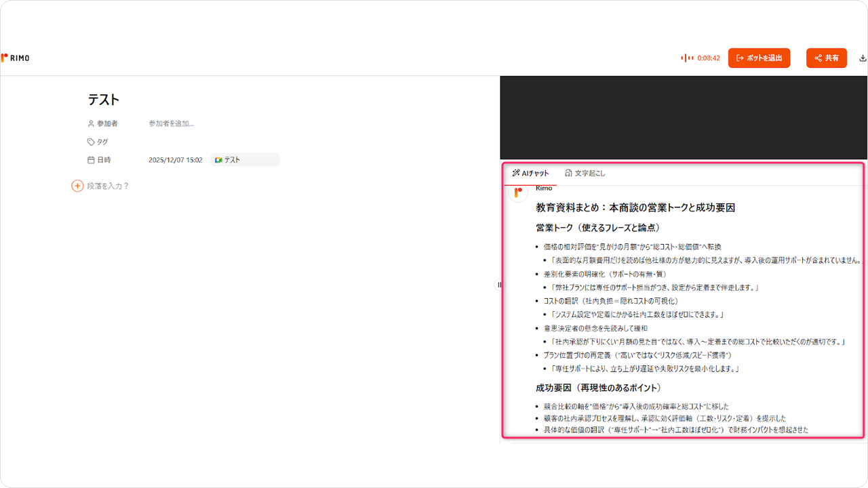Click the subheading 成功要因（再現性のあるポイント）
Image resolution: width=868 pixels, height=488 pixels.
click(598, 388)
